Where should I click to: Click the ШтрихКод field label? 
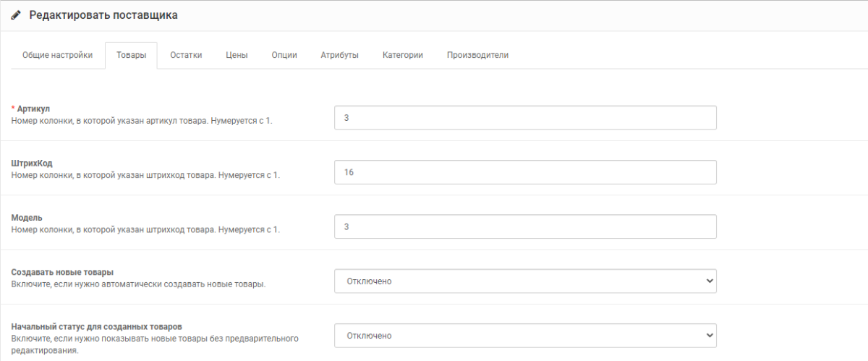pyautogui.click(x=32, y=163)
